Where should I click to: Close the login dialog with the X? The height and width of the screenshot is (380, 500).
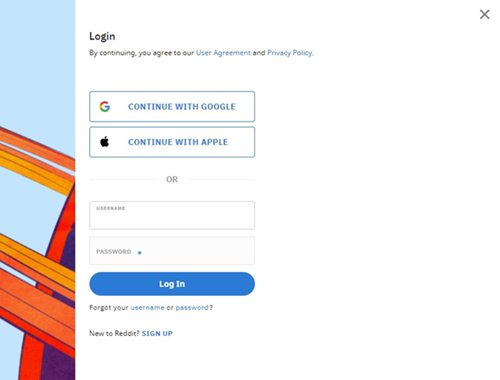click(x=484, y=14)
